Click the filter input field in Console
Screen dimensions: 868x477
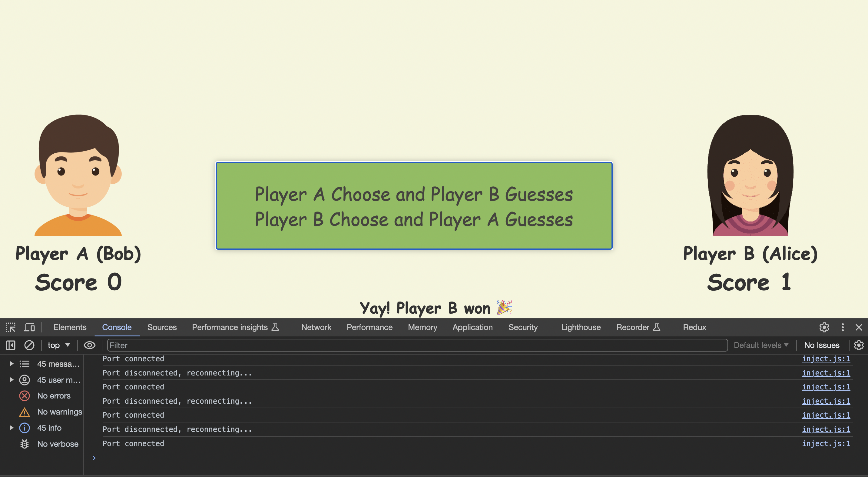click(x=417, y=345)
